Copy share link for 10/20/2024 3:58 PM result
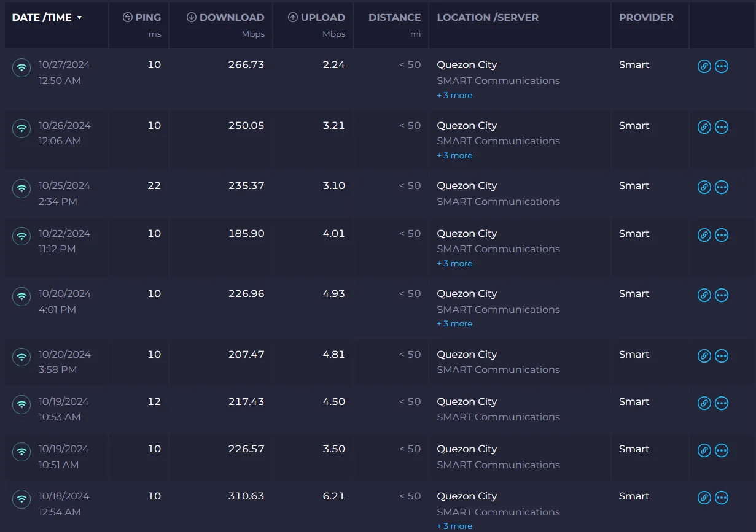This screenshot has height=532, width=756. pos(704,356)
